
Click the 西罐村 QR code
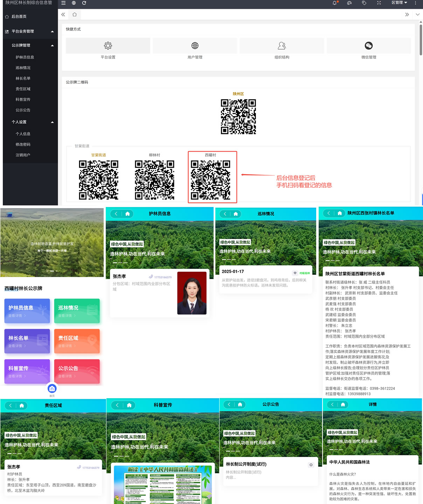tap(210, 180)
